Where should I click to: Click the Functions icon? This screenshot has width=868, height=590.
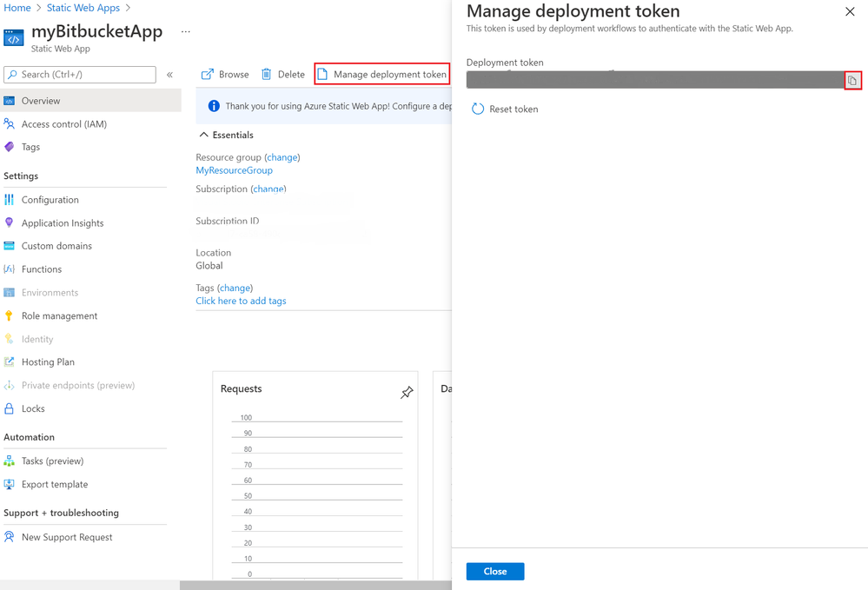tap(9, 269)
